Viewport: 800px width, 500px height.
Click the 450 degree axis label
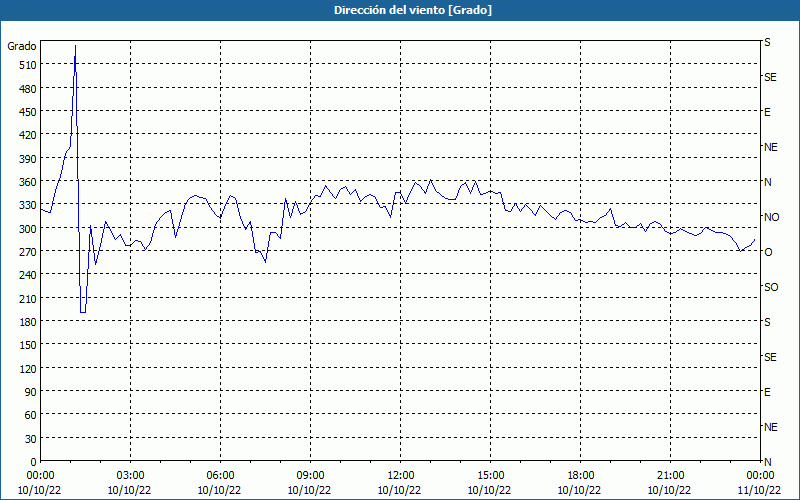[x=28, y=112]
